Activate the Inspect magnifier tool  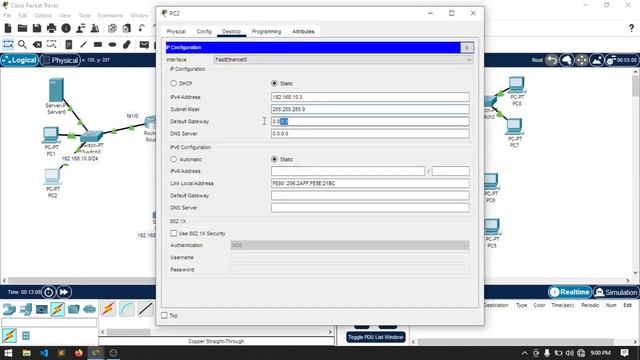pos(22,44)
